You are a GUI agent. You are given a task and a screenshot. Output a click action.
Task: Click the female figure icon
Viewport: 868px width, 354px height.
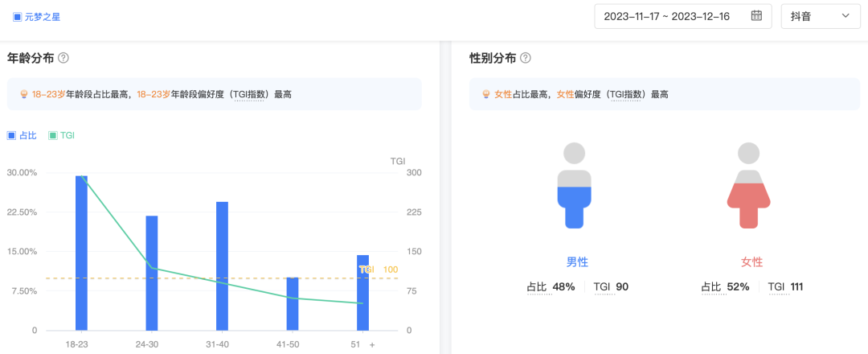pyautogui.click(x=749, y=185)
